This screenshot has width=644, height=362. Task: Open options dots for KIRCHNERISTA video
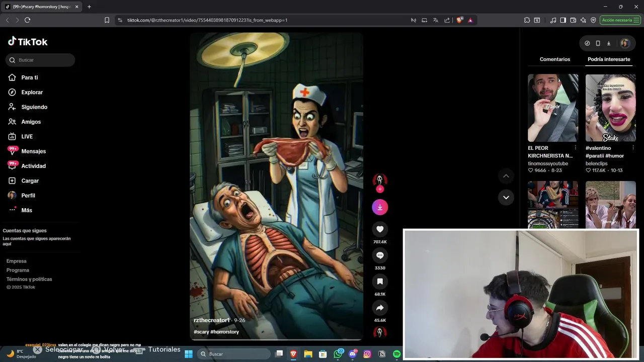[576, 148]
